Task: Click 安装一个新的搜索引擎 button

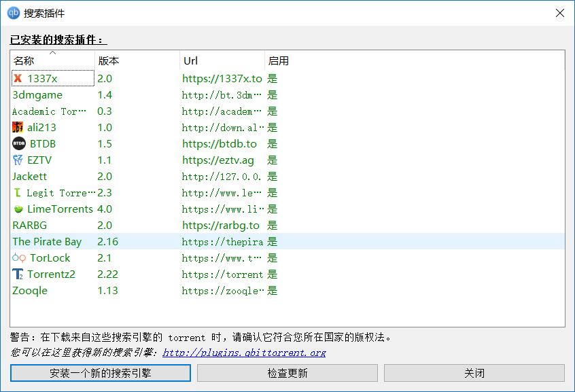Action: [x=101, y=373]
